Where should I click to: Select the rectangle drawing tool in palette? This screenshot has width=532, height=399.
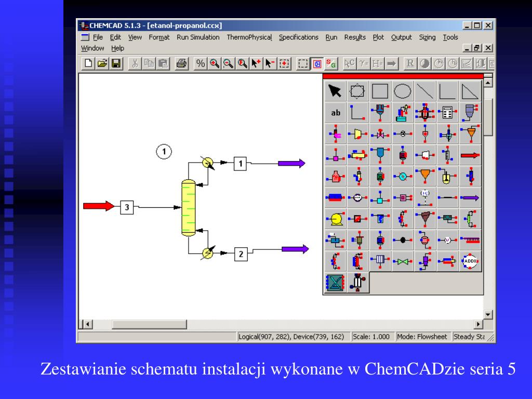click(380, 91)
